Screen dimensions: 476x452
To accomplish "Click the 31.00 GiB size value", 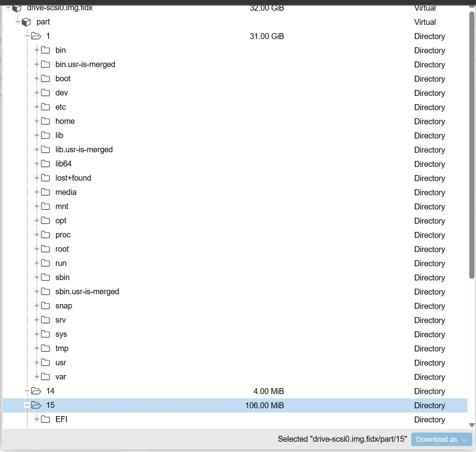I will [x=267, y=36].
